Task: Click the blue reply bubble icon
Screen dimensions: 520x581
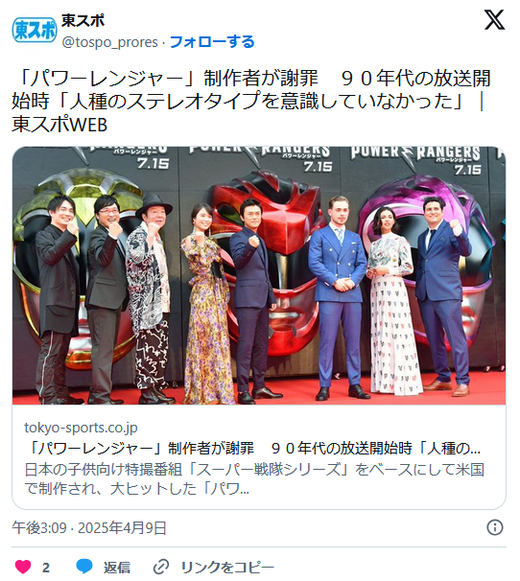Action: [84, 567]
